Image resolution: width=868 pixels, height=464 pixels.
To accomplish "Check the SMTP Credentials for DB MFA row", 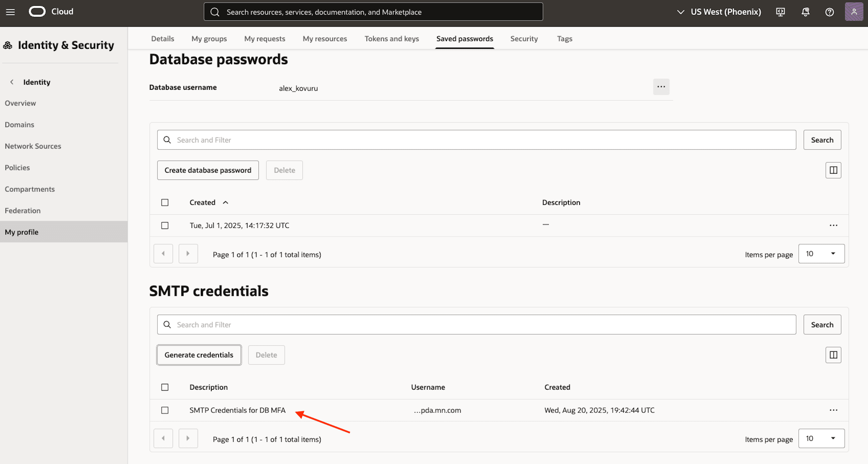I will [x=165, y=410].
